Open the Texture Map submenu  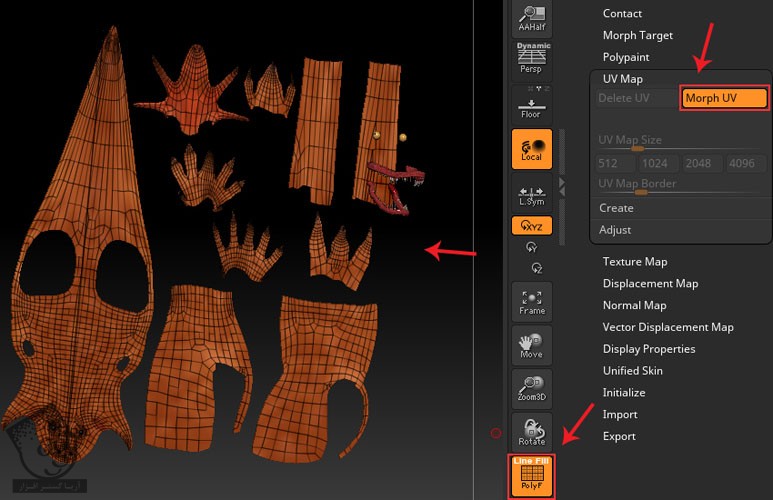point(634,262)
